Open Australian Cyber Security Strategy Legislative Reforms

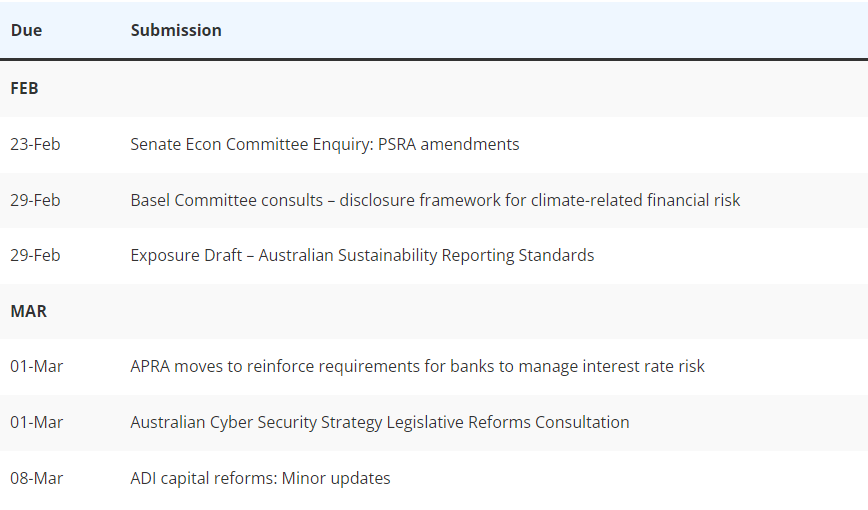(x=380, y=422)
